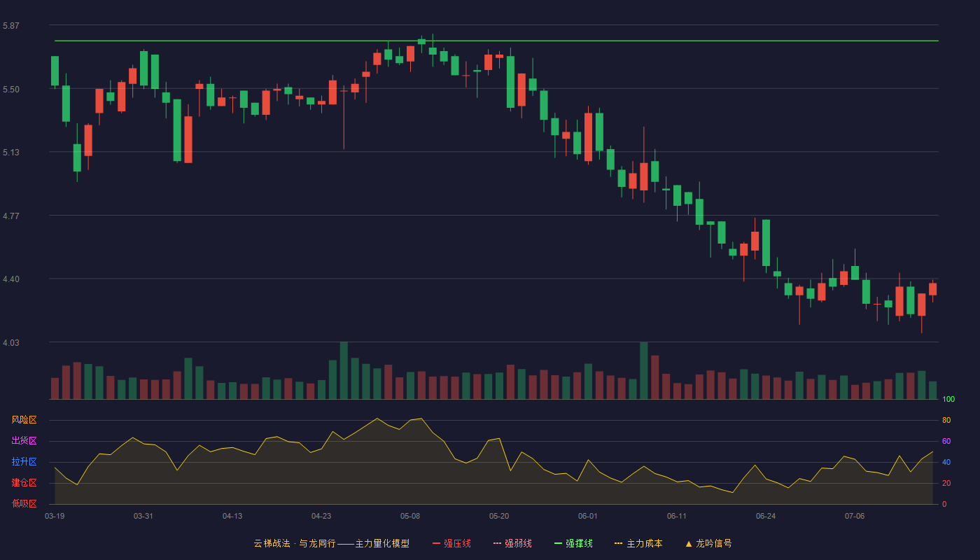Viewport: 980px width, 560px height.
Task: Toggle the 龙吟信号 legend entry
Action: coord(708,543)
